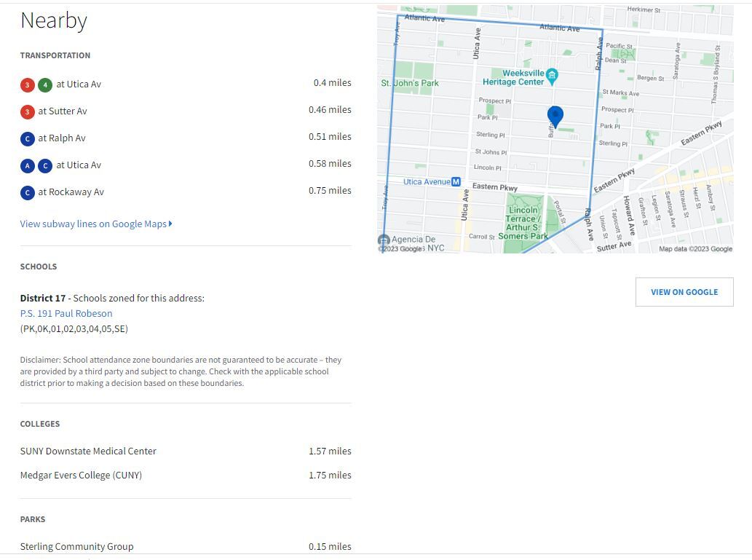Click the red 3 train icon at Utica Av
This screenshot has width=752, height=560.
coord(28,85)
